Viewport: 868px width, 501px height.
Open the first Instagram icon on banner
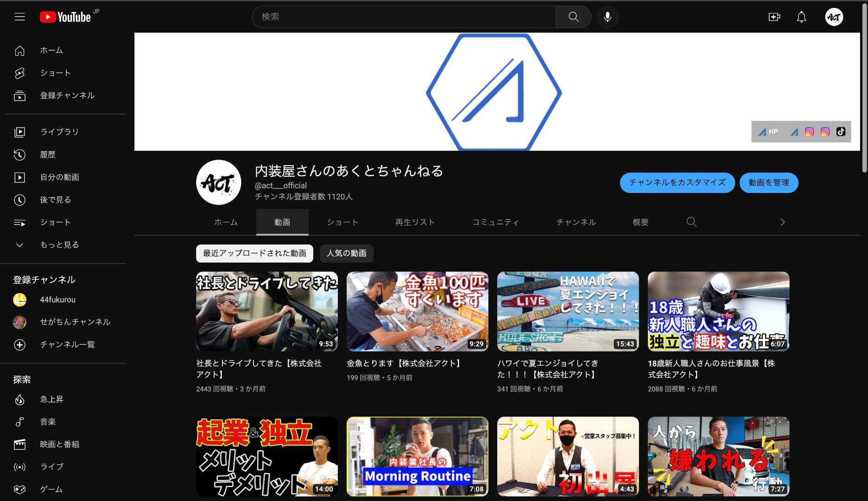809,132
